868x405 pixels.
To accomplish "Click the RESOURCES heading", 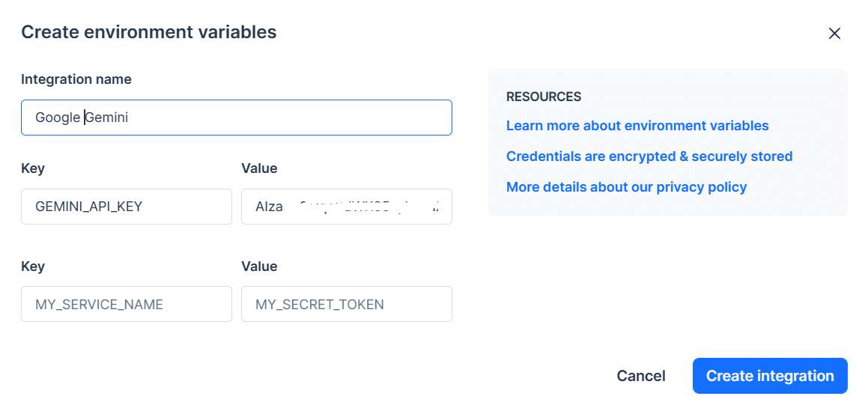I will 544,97.
